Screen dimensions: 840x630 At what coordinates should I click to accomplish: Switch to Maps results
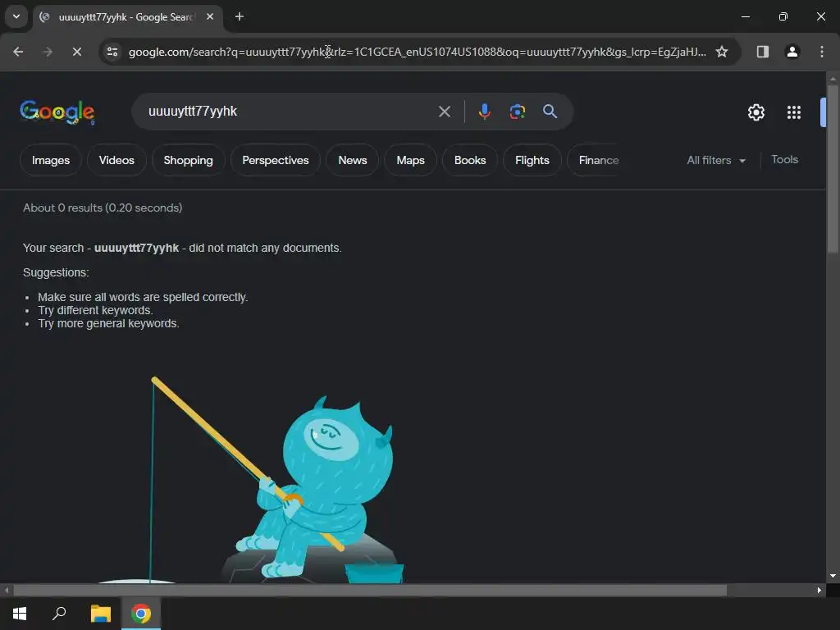click(x=410, y=160)
